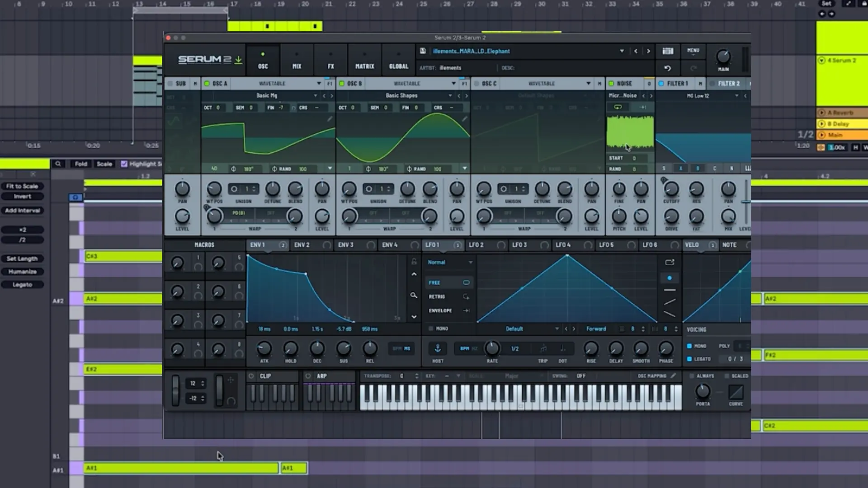Screen dimensions: 868x488
Task: Edit OSC mapping pencil icon
Action: tap(674, 376)
